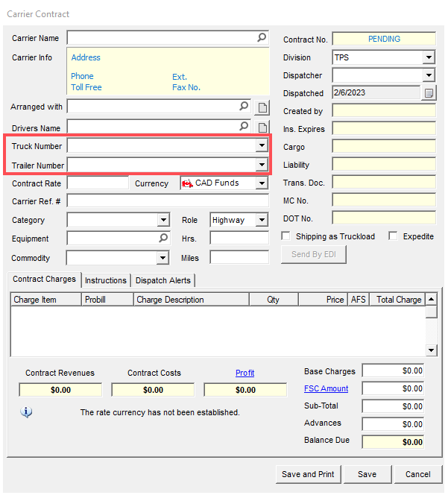Click the Save and Print button
The height and width of the screenshot is (495, 448).
coord(308,474)
